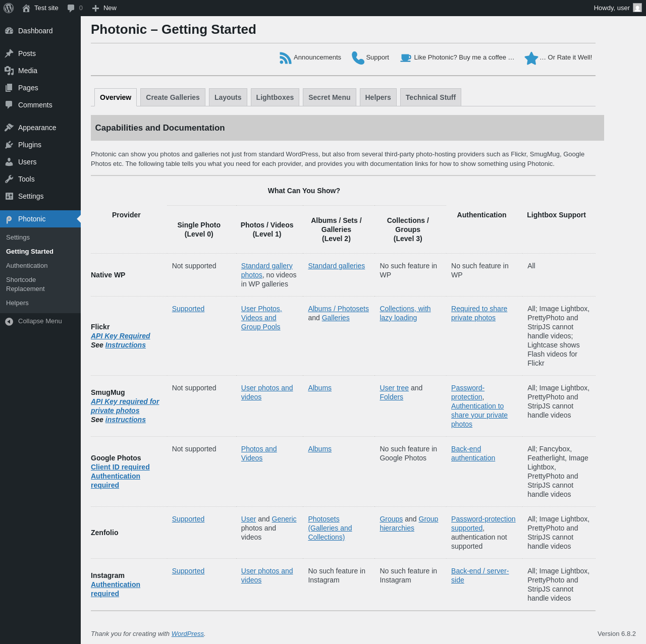Viewport: 646px width, 644px height.
Task: Open Standard gallery photos link
Action: point(266,270)
